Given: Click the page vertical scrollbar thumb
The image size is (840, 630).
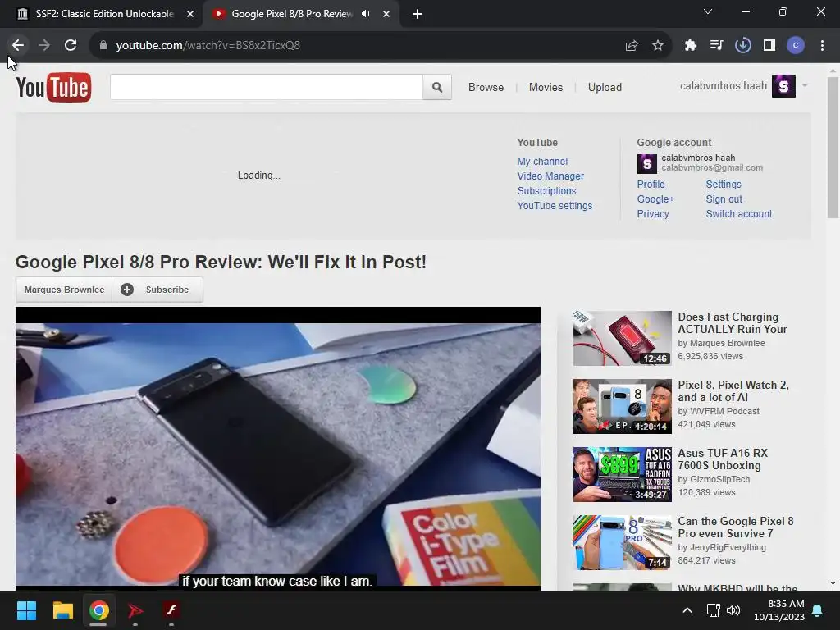Looking at the screenshot, I should [833, 148].
